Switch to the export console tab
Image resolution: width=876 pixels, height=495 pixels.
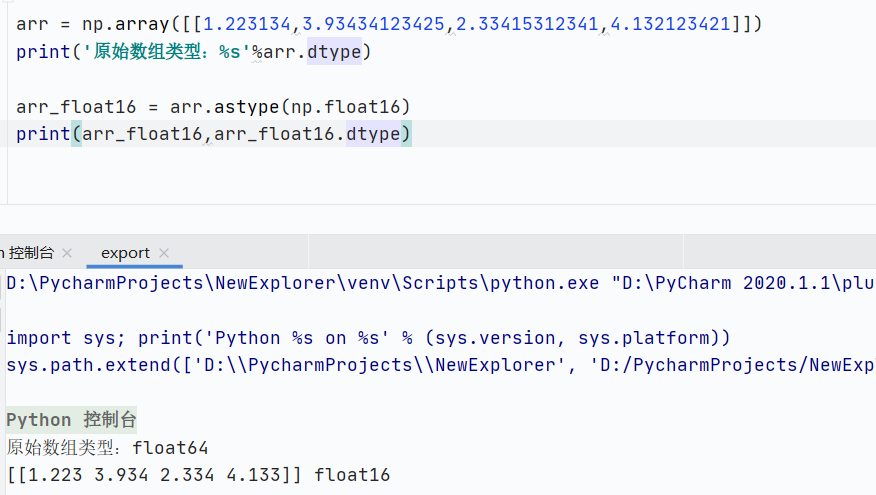[x=125, y=253]
